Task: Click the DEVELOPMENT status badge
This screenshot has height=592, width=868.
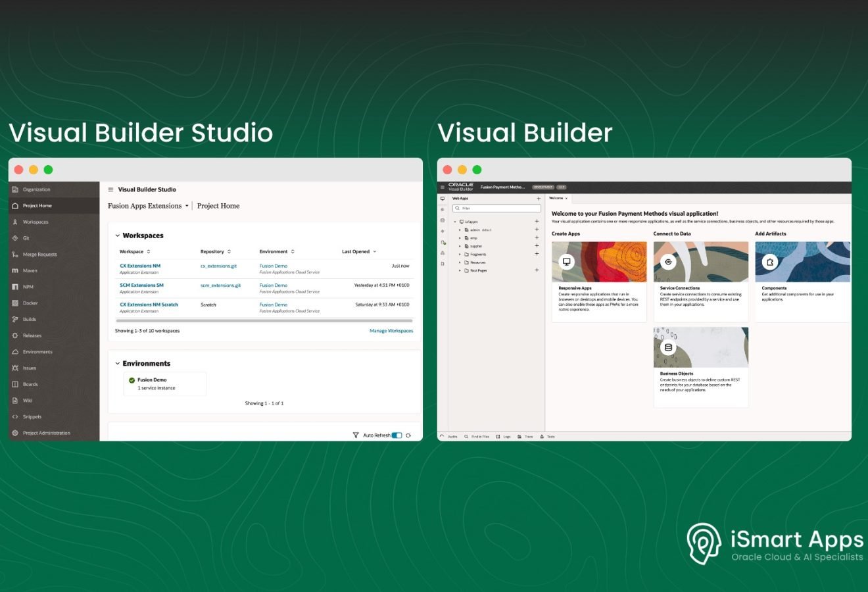Action: [x=543, y=187]
